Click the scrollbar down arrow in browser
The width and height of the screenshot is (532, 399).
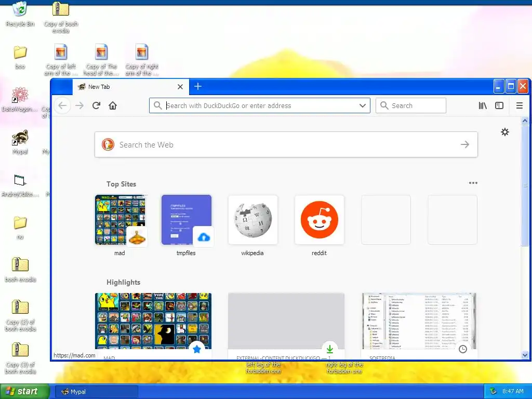[x=525, y=355]
